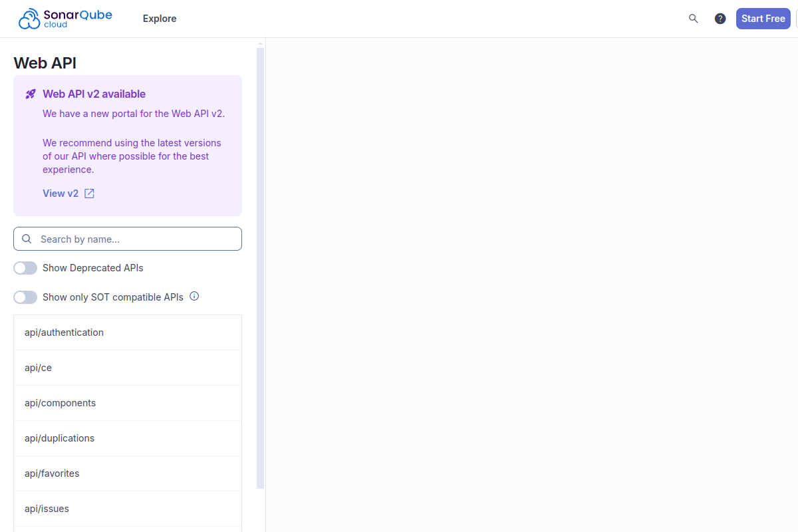Viewport: 798px width, 532px height.
Task: Click the search magnifier icon in header
Action: click(x=694, y=19)
